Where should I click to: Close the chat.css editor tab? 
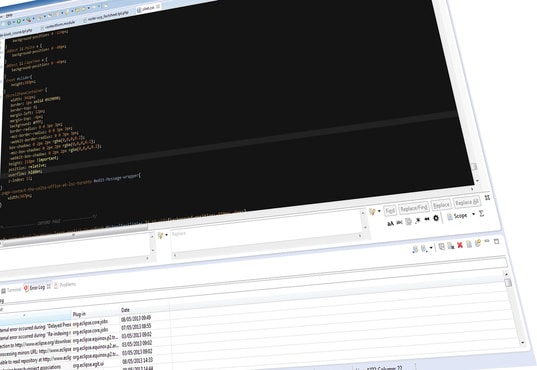(158, 7)
